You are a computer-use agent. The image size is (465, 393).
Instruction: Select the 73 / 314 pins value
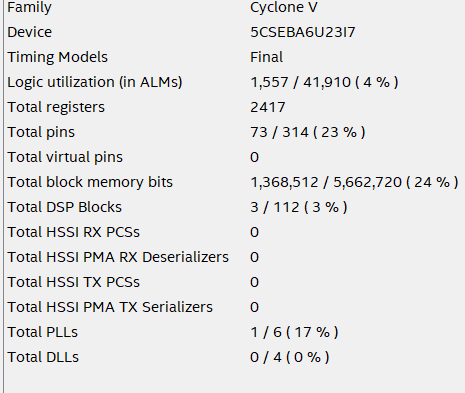(x=308, y=132)
